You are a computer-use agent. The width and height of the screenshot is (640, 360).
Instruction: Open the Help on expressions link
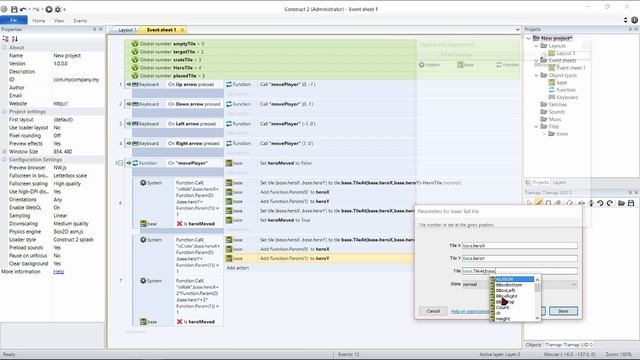click(x=470, y=311)
